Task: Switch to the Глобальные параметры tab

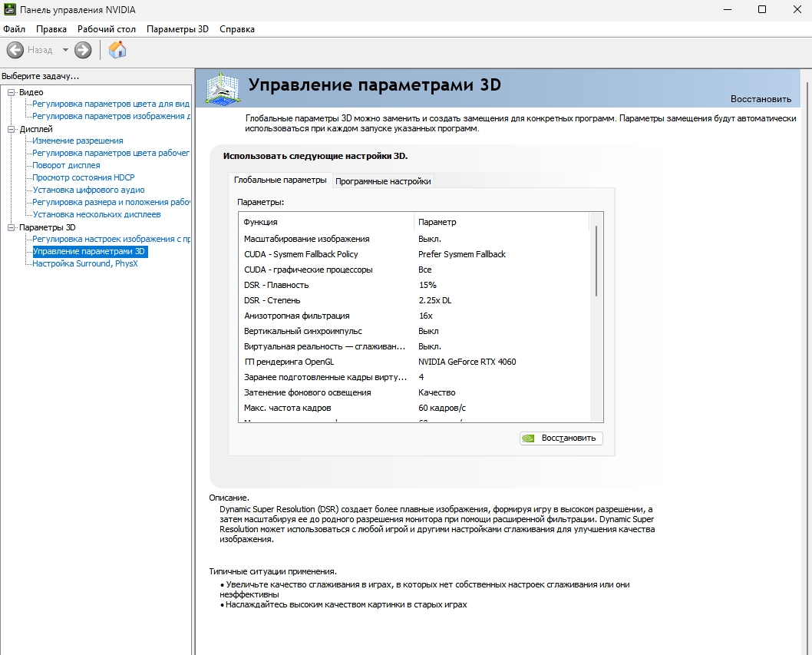Action: 279,180
